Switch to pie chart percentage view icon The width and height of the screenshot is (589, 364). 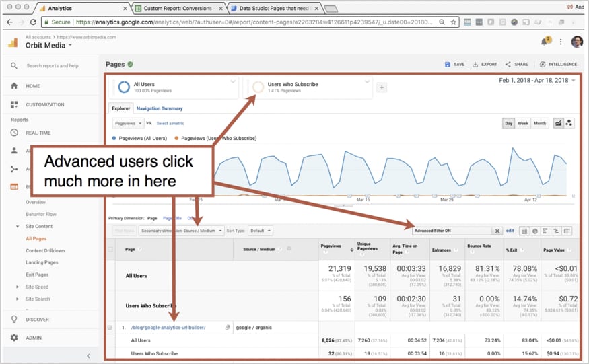tap(535, 231)
